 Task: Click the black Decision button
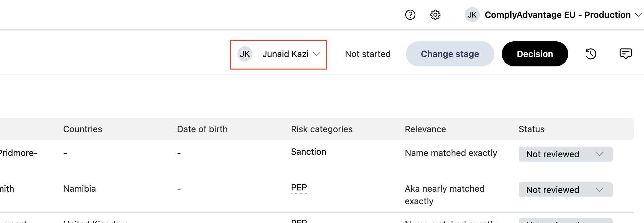click(x=535, y=54)
